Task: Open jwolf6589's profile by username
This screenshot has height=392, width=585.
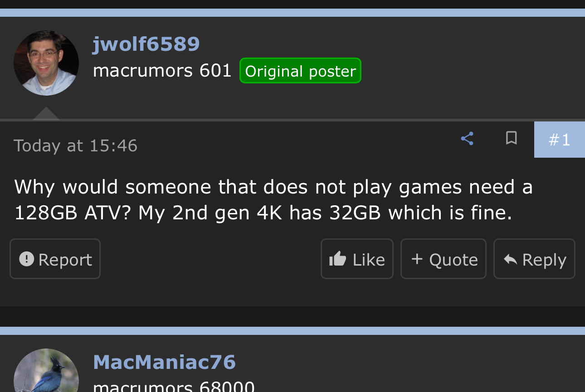Action: pyautogui.click(x=146, y=44)
